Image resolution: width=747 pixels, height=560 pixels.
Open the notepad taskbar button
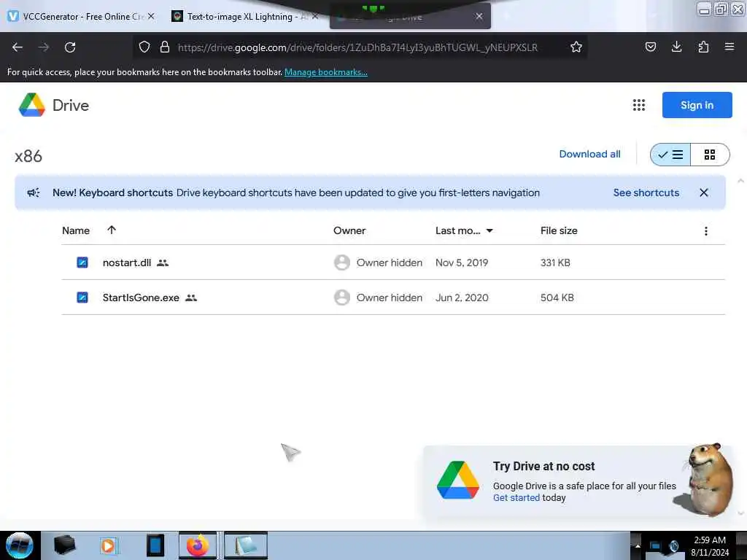tap(246, 545)
